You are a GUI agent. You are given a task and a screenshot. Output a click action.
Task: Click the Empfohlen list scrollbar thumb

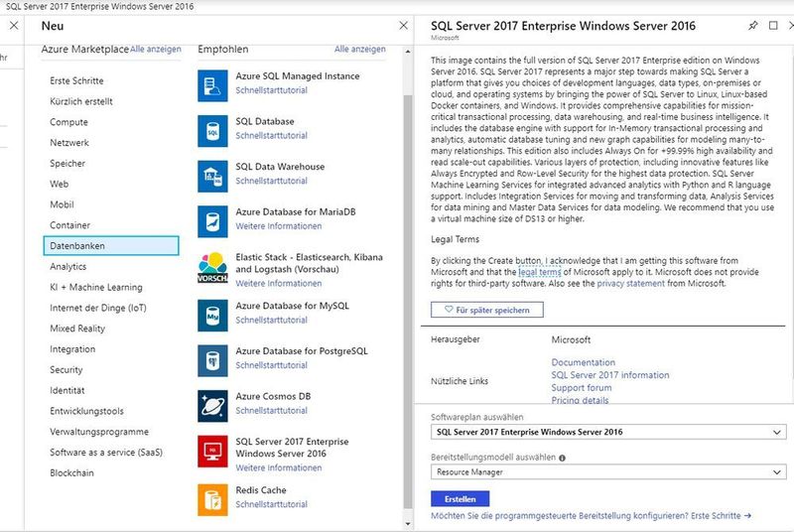point(408,302)
